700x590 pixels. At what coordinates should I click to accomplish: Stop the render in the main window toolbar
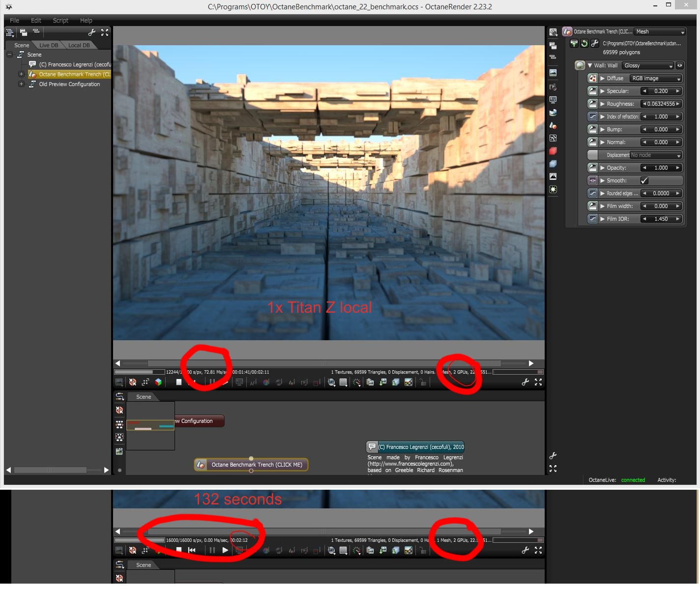tap(178, 382)
